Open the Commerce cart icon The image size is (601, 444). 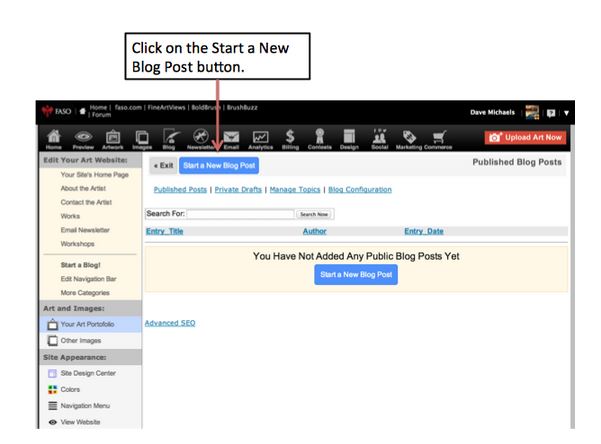tap(438, 139)
